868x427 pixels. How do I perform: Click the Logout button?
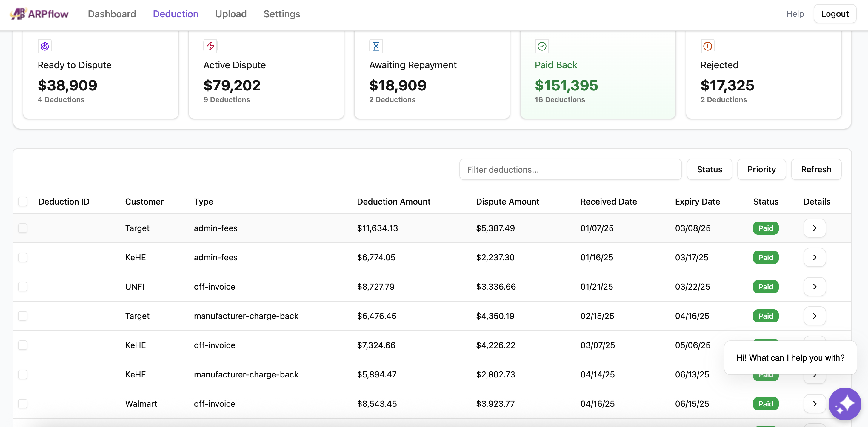coord(834,14)
